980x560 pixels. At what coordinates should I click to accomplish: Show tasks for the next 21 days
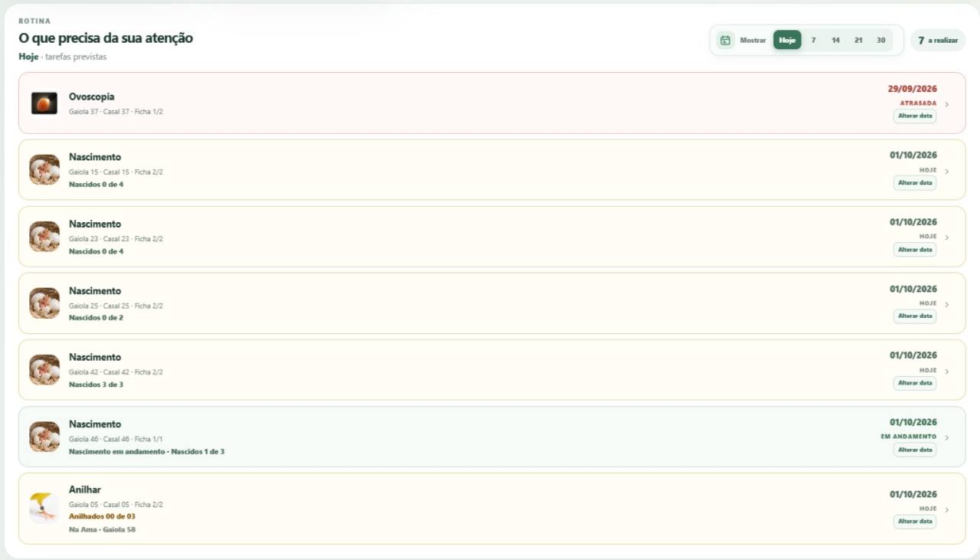tap(858, 40)
